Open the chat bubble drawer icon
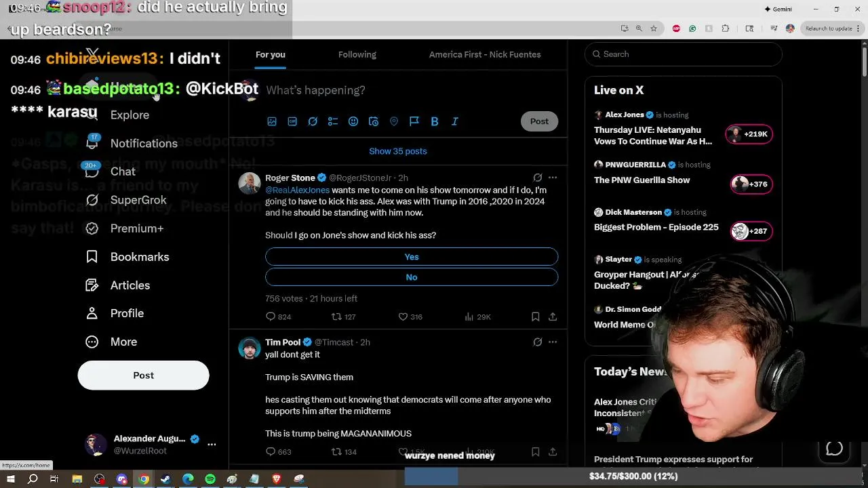Screen dimensions: 868x488 (x=834, y=449)
